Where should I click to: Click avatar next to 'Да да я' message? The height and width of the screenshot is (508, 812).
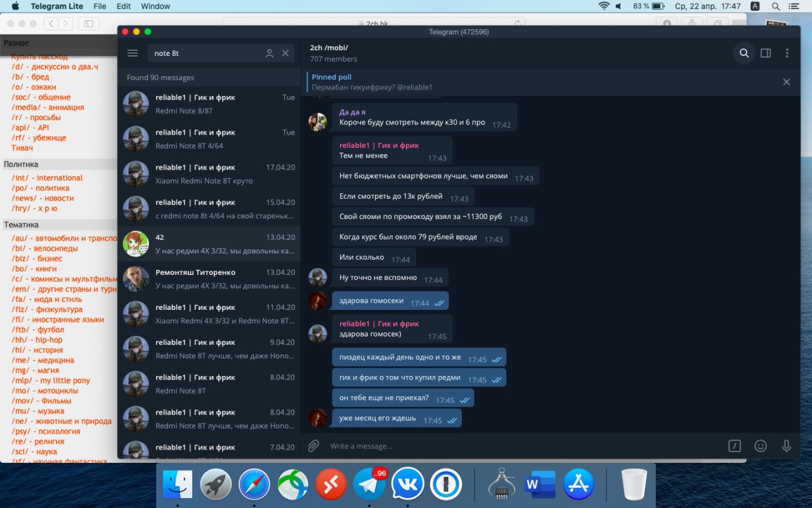(x=318, y=122)
